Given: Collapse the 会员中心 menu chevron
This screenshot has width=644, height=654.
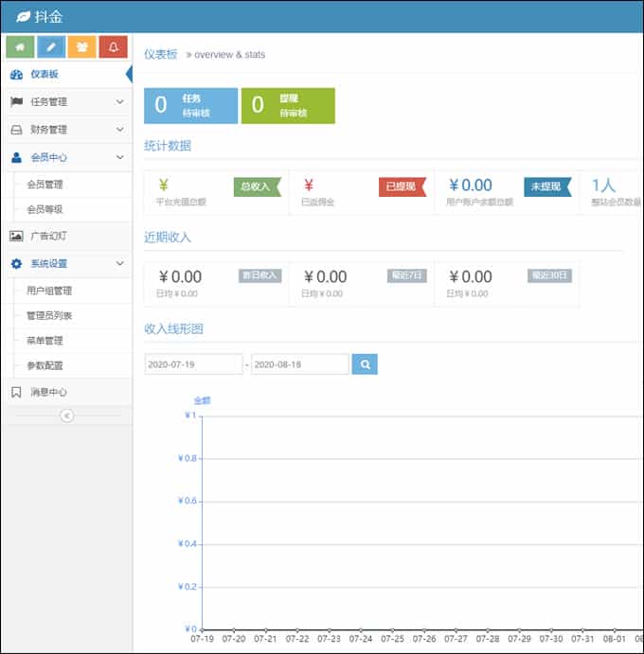Looking at the screenshot, I should (x=119, y=157).
